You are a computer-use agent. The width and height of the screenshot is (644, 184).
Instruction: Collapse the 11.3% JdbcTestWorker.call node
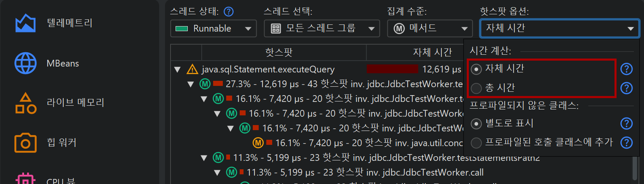pos(218,172)
